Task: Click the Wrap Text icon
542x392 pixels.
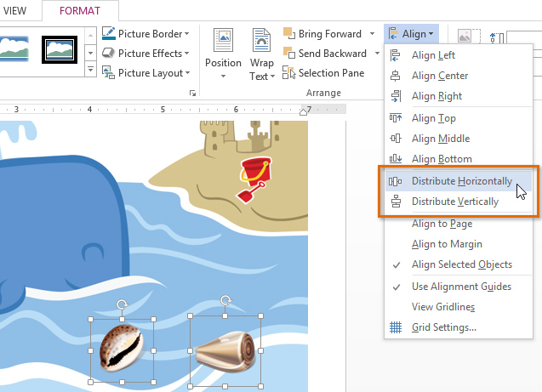Action: (x=262, y=40)
